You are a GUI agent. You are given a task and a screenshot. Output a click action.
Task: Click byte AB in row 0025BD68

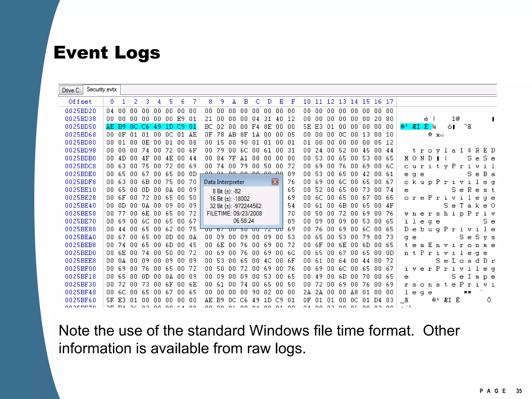(x=232, y=135)
